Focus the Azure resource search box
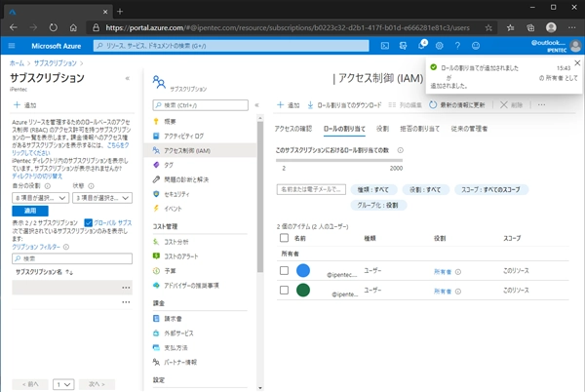The height and width of the screenshot is (392, 585). (231, 46)
